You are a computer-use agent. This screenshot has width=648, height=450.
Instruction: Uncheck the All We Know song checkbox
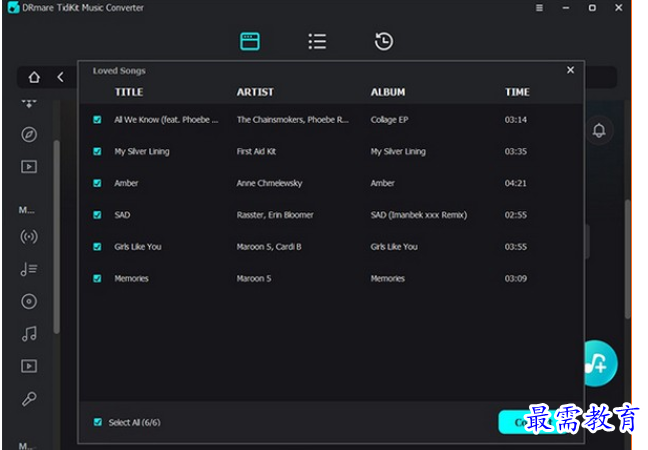click(x=97, y=119)
